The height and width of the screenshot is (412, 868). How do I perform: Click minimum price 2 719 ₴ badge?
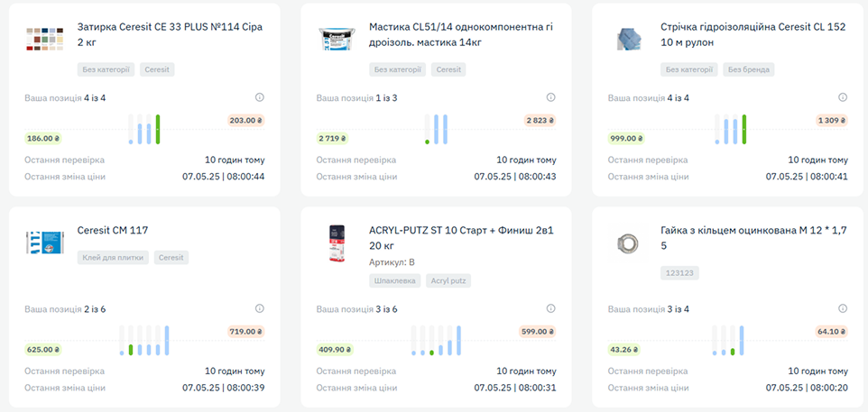[332, 138]
